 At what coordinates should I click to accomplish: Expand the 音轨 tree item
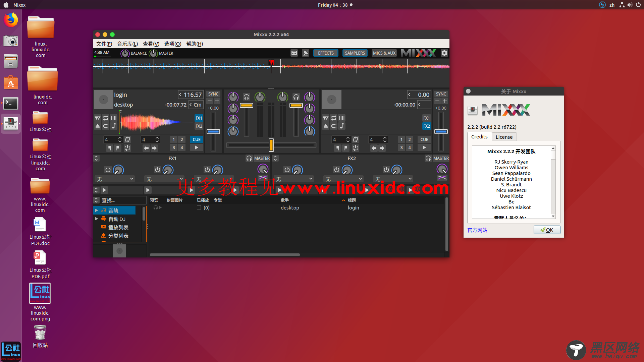point(97,210)
